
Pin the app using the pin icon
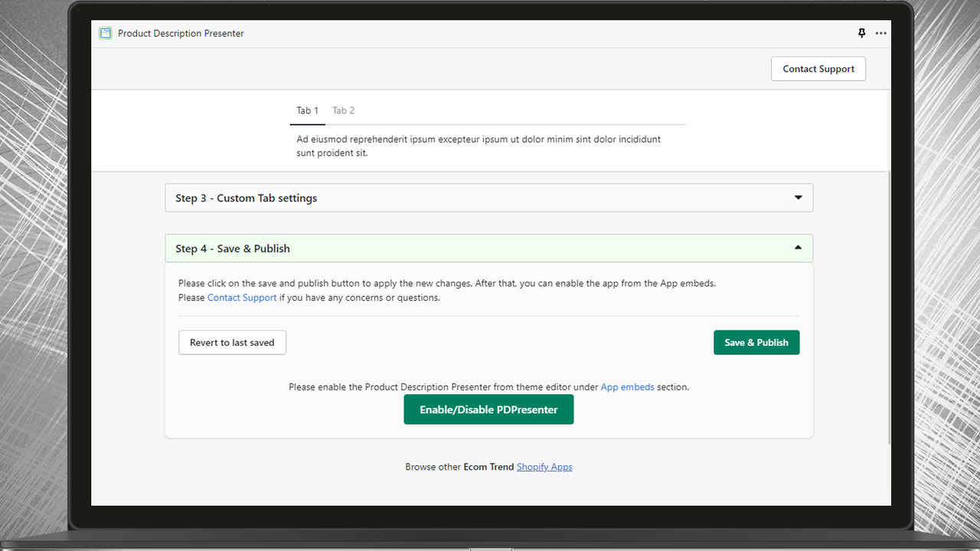pos(861,33)
